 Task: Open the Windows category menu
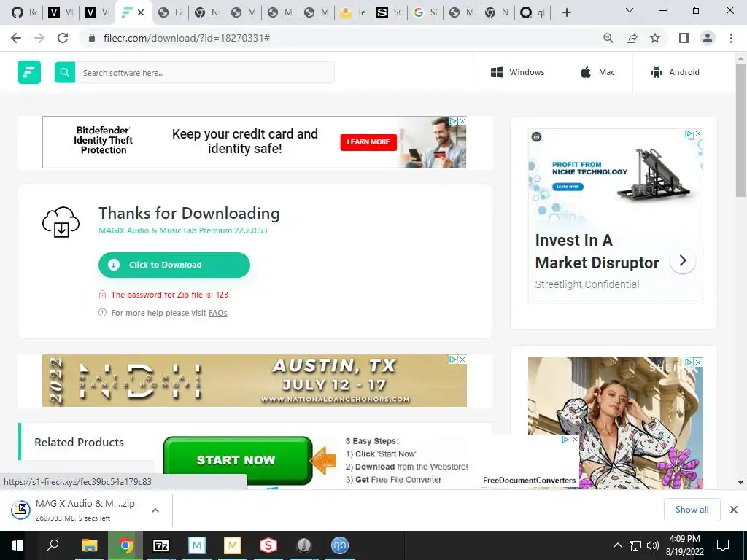(517, 72)
